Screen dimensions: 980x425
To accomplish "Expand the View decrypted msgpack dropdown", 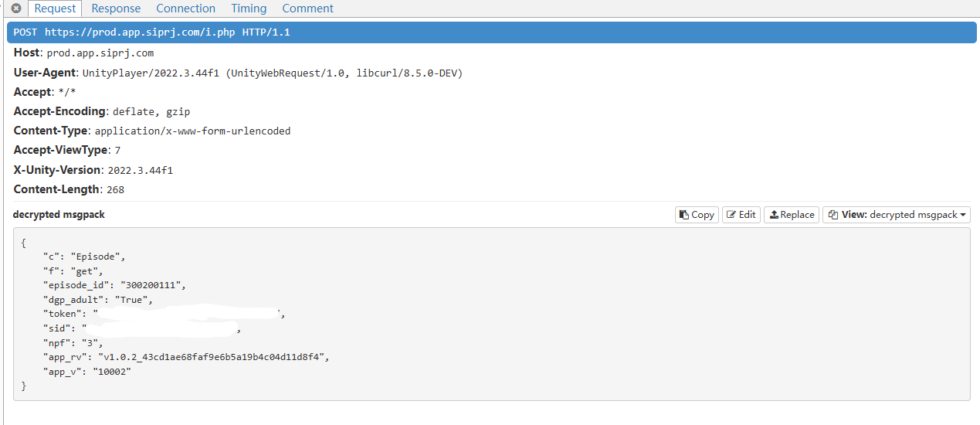I will pyautogui.click(x=896, y=215).
